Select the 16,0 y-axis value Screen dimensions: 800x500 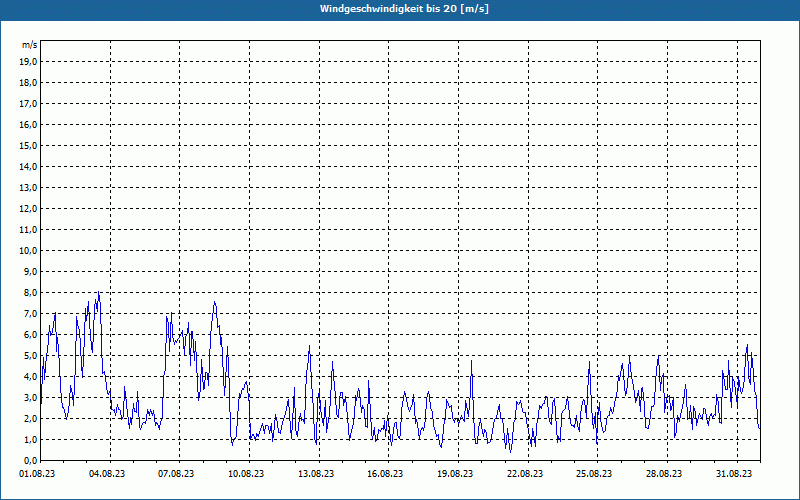[x=28, y=124]
